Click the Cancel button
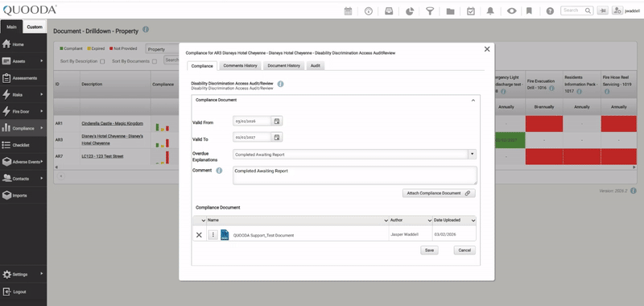Viewport: 644px width, 306px height. coord(464,250)
